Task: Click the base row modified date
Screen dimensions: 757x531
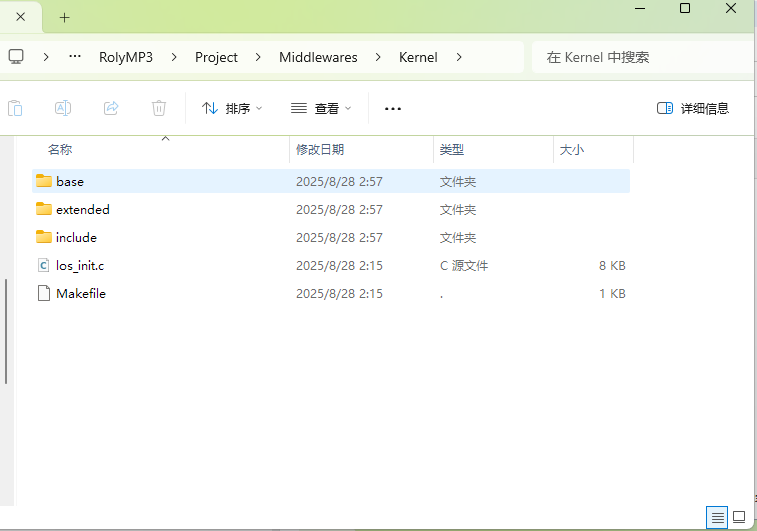Action: click(339, 182)
